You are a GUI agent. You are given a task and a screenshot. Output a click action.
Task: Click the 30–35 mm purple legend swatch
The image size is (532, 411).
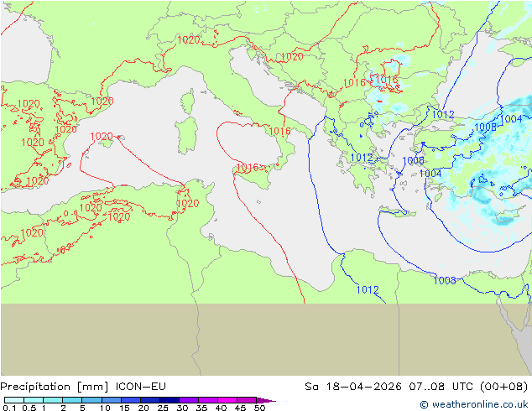point(189,400)
